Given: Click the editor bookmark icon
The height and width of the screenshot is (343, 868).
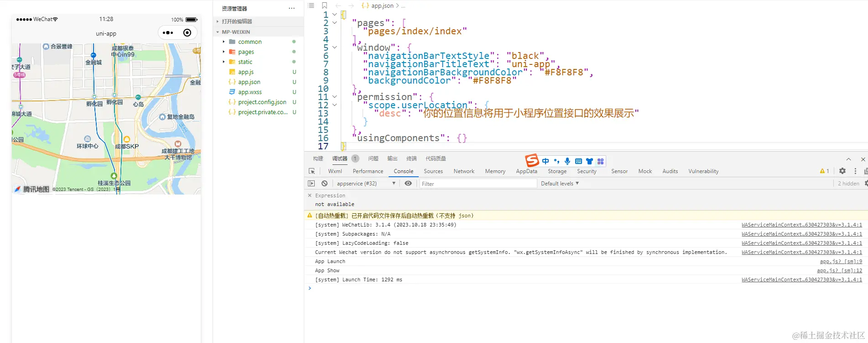Looking at the screenshot, I should (x=325, y=5).
